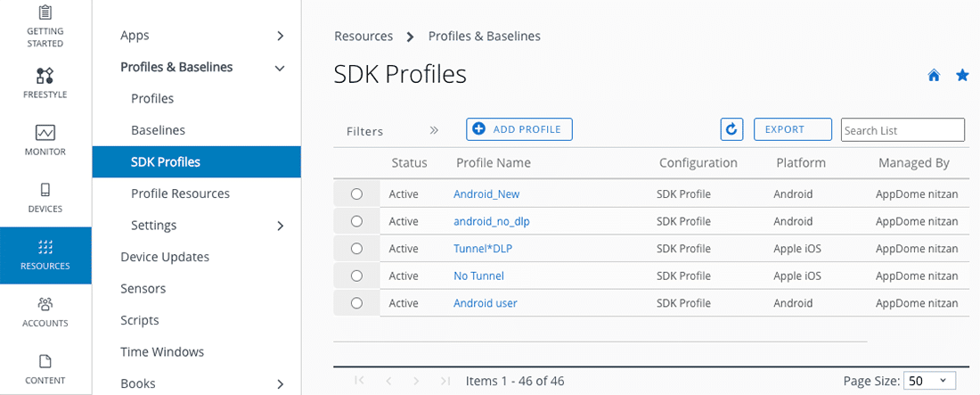Click the Search List input field
Viewport: 980px width, 395px height.
pyautogui.click(x=902, y=130)
